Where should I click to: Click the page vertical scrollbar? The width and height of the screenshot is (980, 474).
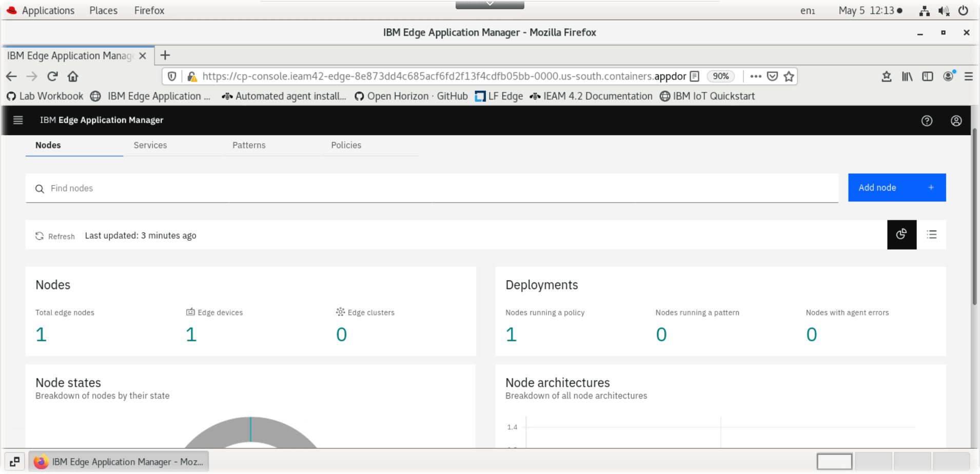click(x=974, y=217)
